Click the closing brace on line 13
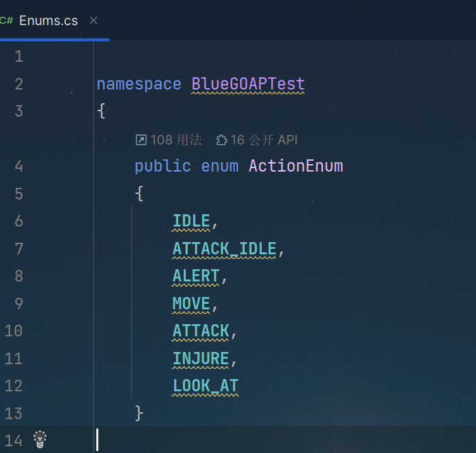The width and height of the screenshot is (476, 453). pos(139,413)
